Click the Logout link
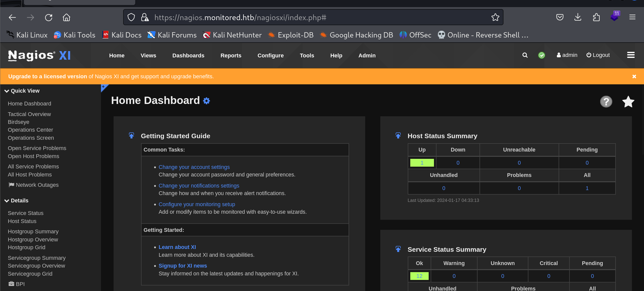Image resolution: width=644 pixels, height=291 pixels. [x=598, y=55]
